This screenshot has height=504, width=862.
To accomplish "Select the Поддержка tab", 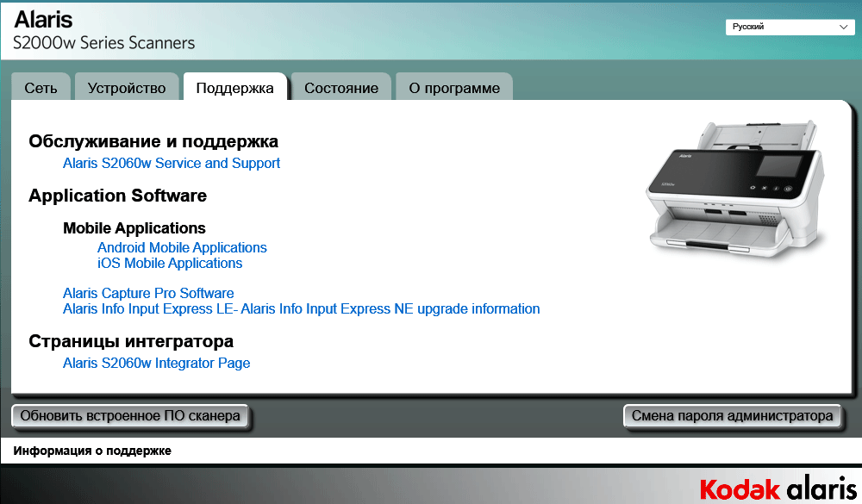I will pyautogui.click(x=234, y=88).
